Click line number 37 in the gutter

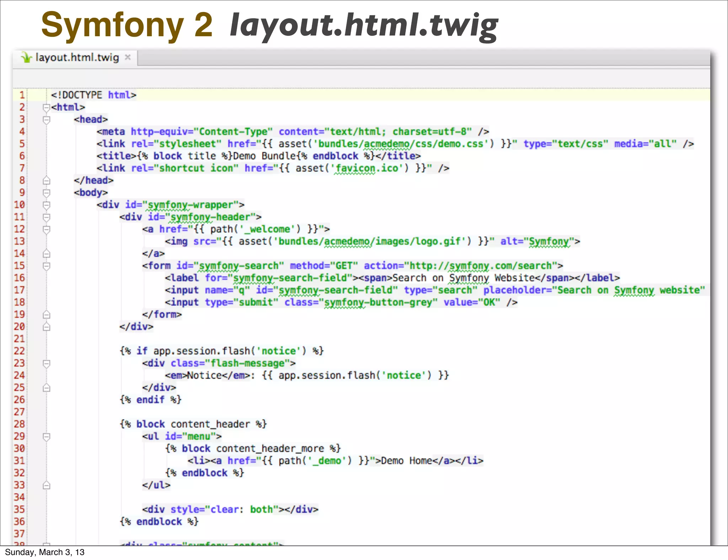20,534
